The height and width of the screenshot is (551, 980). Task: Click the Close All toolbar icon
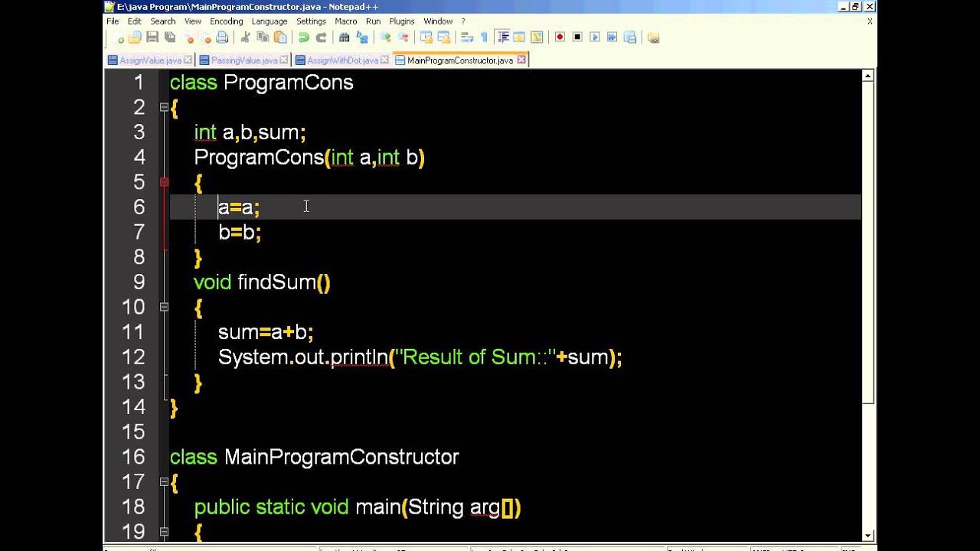pos(205,37)
